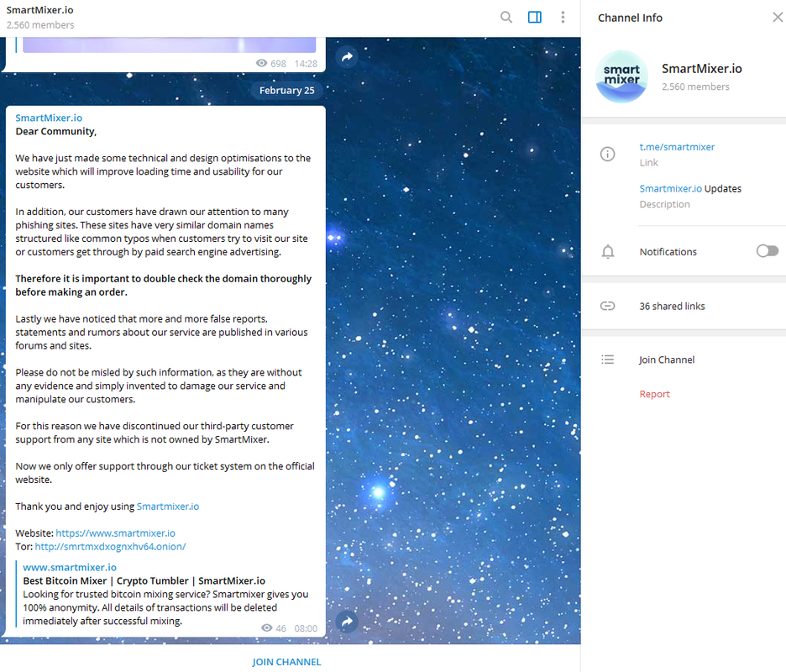Close the Channel Info panel
786x672 pixels.
(x=778, y=18)
